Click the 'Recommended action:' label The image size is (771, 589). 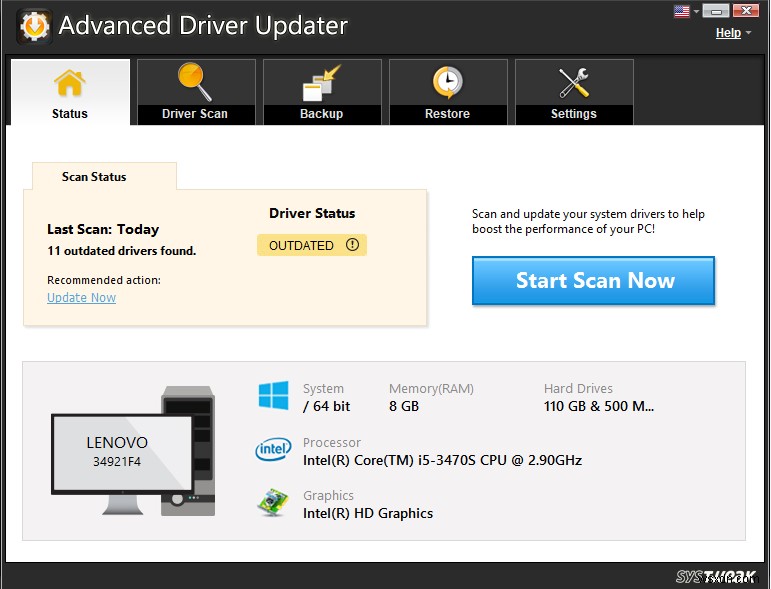(104, 280)
